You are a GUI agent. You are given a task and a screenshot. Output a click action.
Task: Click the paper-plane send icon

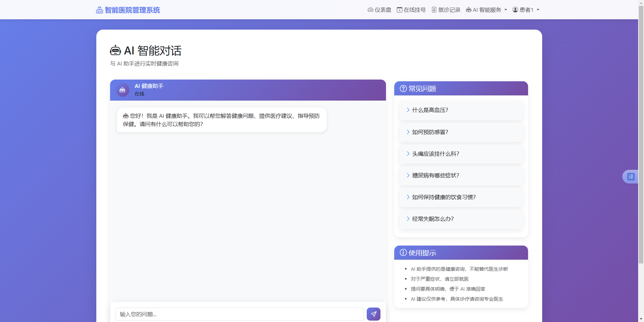coord(373,314)
